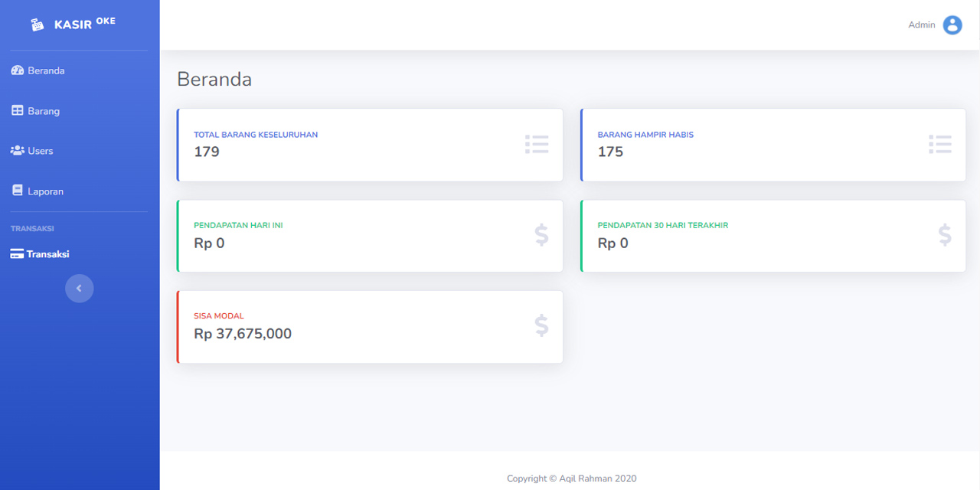This screenshot has height=490, width=980.
Task: Click the Kasir Oke brand title
Action: click(x=84, y=24)
